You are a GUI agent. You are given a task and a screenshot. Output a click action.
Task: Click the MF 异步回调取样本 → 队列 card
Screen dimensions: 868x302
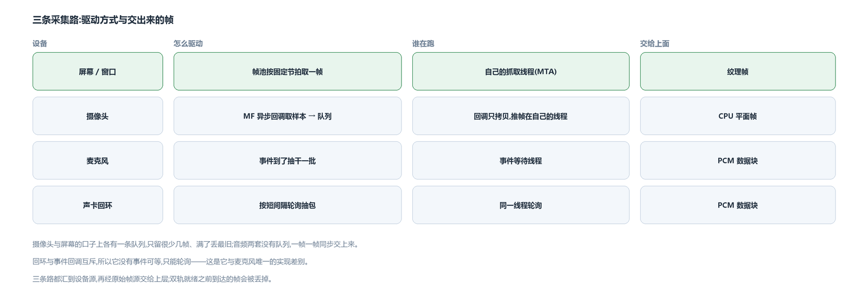288,116
